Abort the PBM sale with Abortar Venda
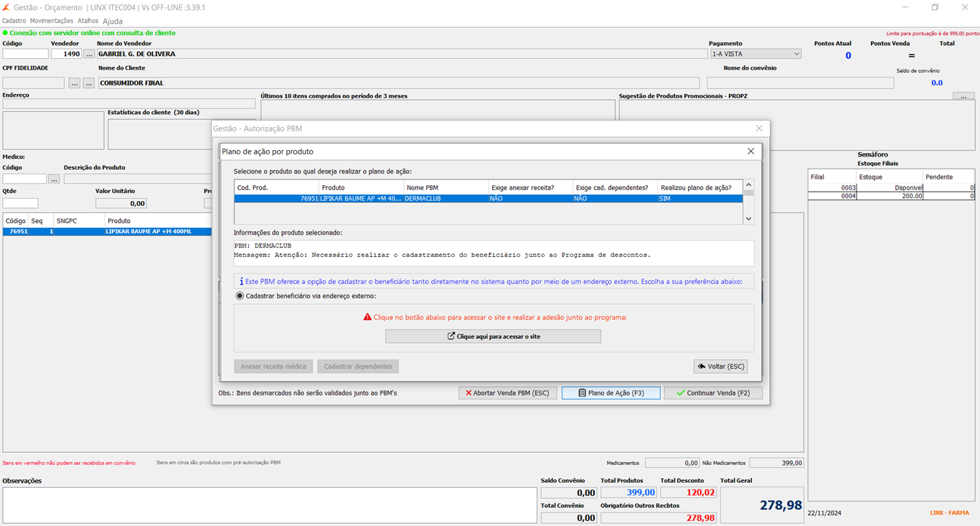The width and height of the screenshot is (980, 526). click(507, 393)
